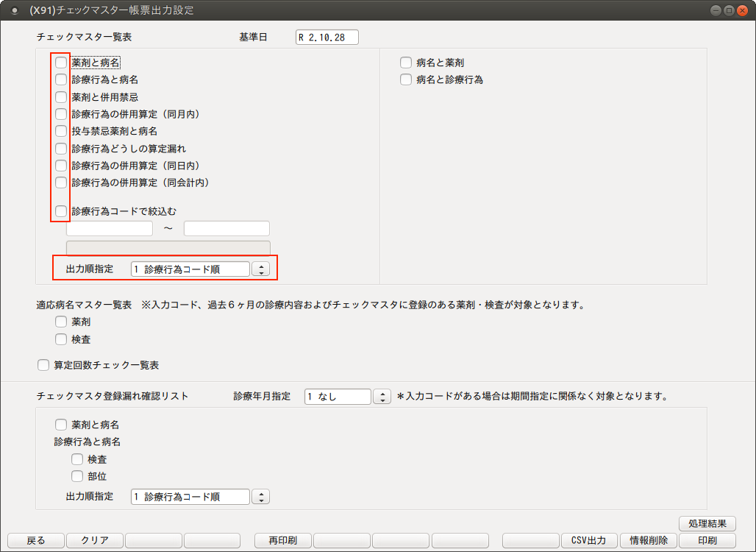The height and width of the screenshot is (552, 756).
Task: Open upper 出力順指定 dropdown arrow
Action: (x=260, y=269)
